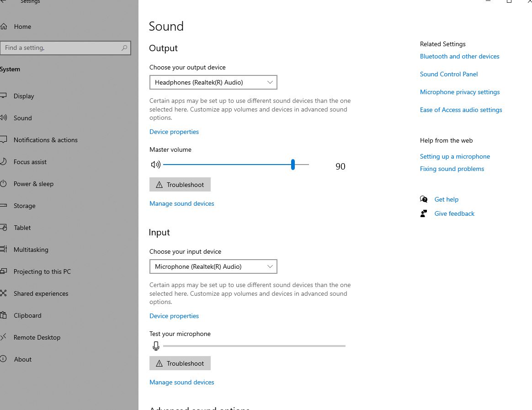Click the microphone test icon
Image resolution: width=532 pixels, height=410 pixels.
[x=156, y=346]
